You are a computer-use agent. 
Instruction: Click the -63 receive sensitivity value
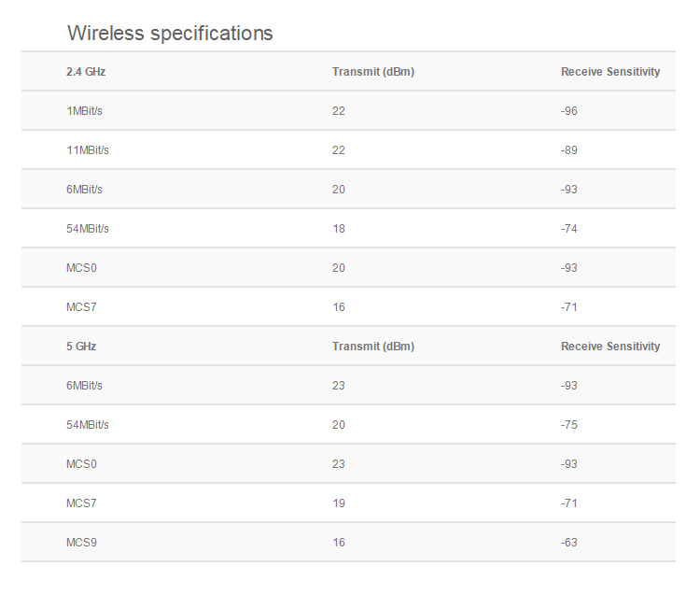[x=569, y=543]
